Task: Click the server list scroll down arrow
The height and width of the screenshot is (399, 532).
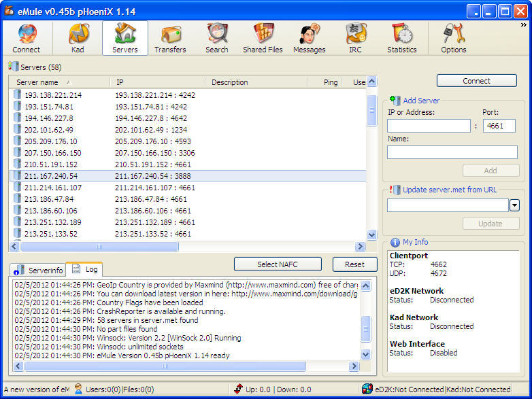Action: tap(372, 235)
